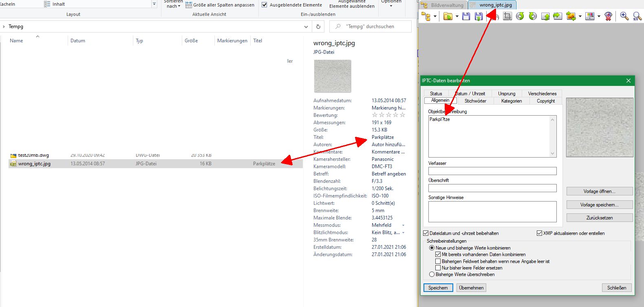Open the 'Sortieren nach' dropdown
Image resolution: width=644 pixels, height=307 pixels.
[173, 4]
